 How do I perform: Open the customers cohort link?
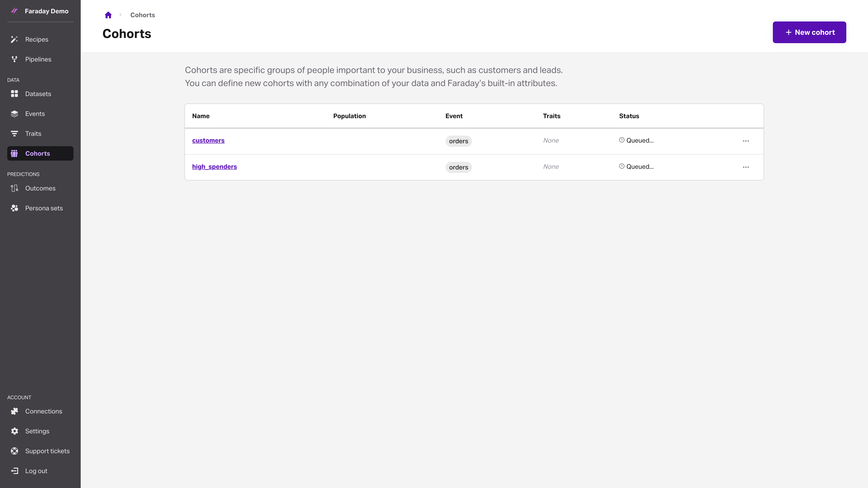(x=208, y=141)
